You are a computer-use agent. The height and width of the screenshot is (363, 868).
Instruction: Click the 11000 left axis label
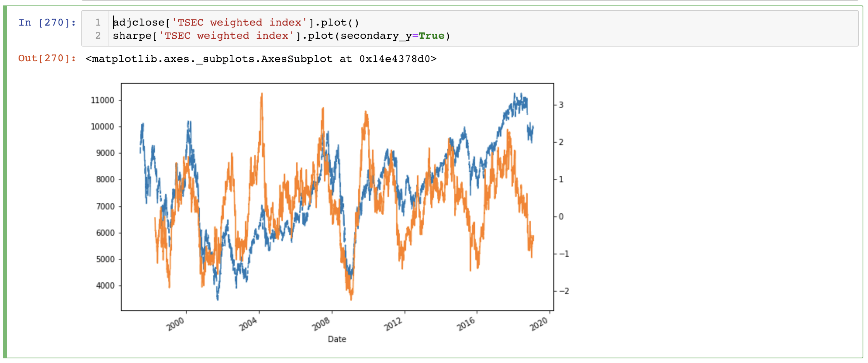[103, 100]
